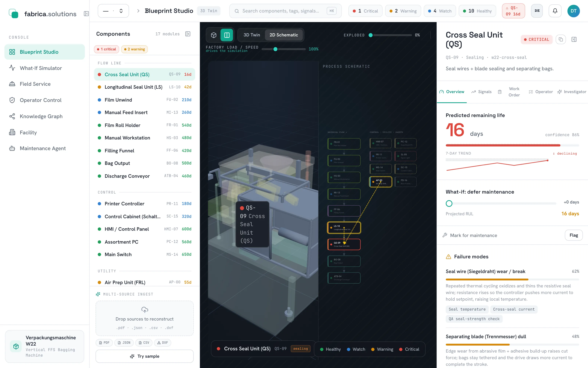Click the Flag button
This screenshot has width=588, height=368.
pos(573,235)
